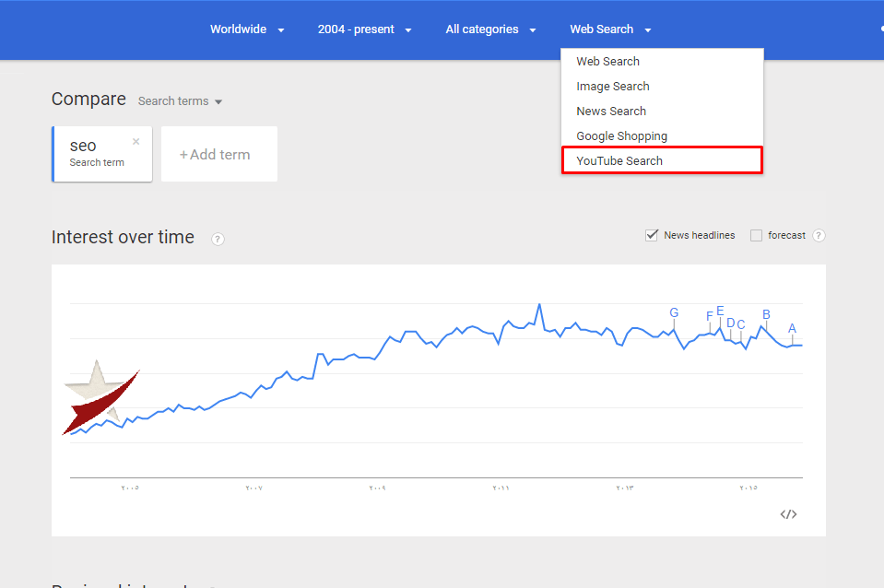Open help icon next to Interest over time
Screen dimensions: 884x588
click(x=218, y=240)
